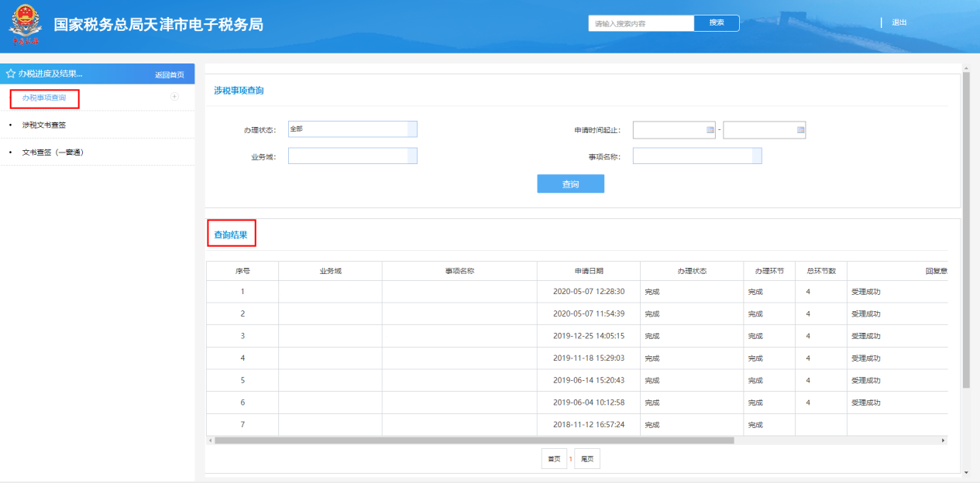Click the table's horizontal scroll right arrow
Screen dimensions: 980x483
[x=943, y=440]
